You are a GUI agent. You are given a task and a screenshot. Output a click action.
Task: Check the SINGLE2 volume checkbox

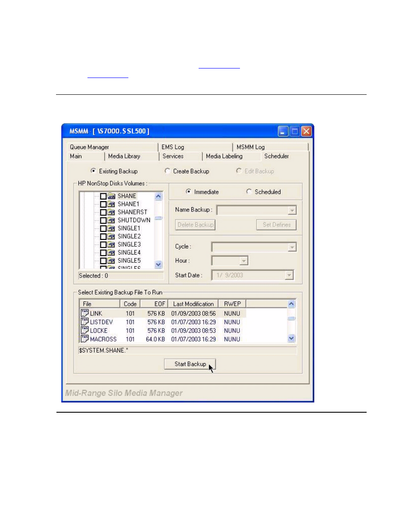[x=103, y=236]
